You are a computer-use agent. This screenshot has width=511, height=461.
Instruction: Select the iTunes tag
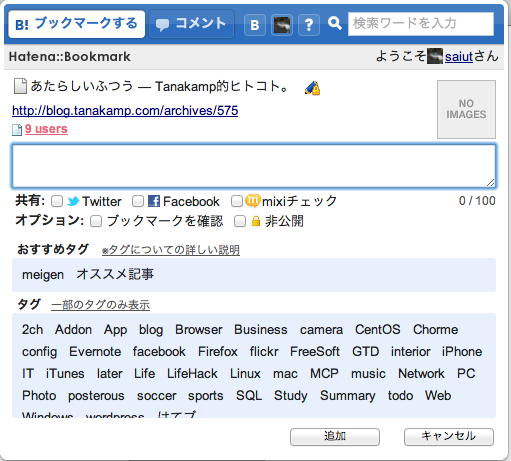click(x=65, y=374)
